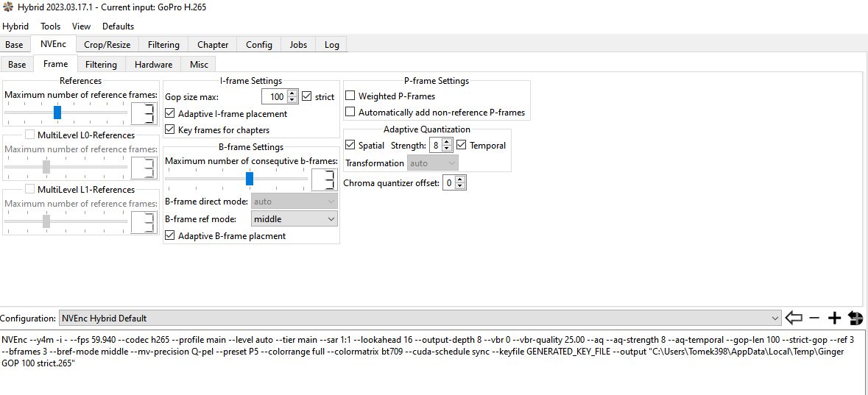This screenshot has height=395, width=868.
Task: Click the rightmost icon in the Configuration row
Action: point(855,318)
